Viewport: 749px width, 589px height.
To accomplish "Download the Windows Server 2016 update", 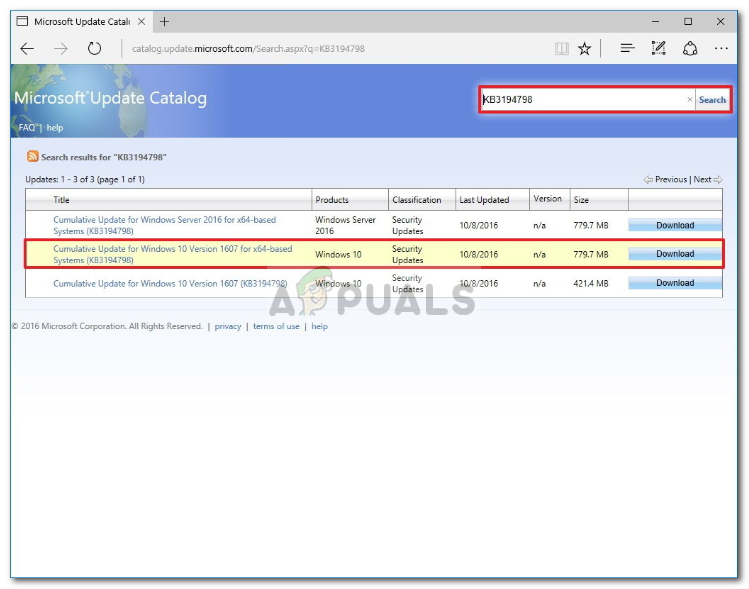I will coord(674,225).
